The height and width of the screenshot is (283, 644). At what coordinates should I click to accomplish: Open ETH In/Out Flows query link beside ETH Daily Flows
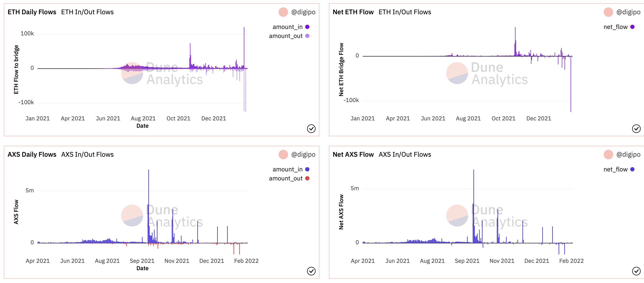[x=87, y=12]
